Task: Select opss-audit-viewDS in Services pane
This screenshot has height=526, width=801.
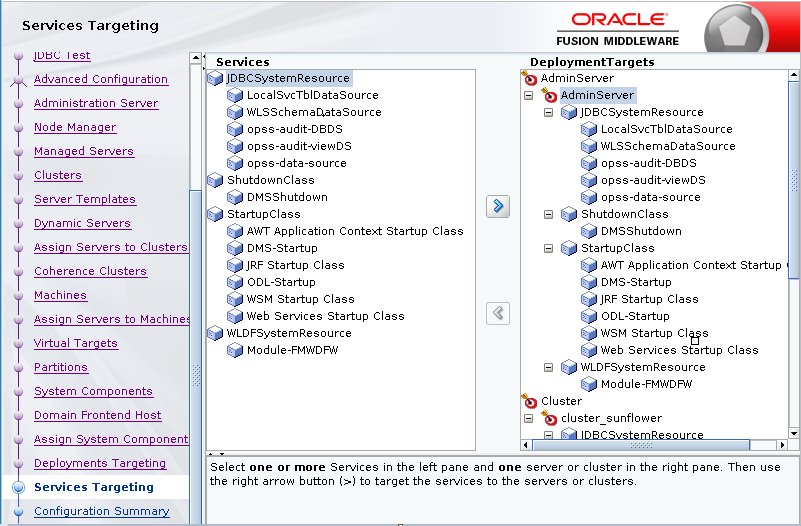Action: 299,146
